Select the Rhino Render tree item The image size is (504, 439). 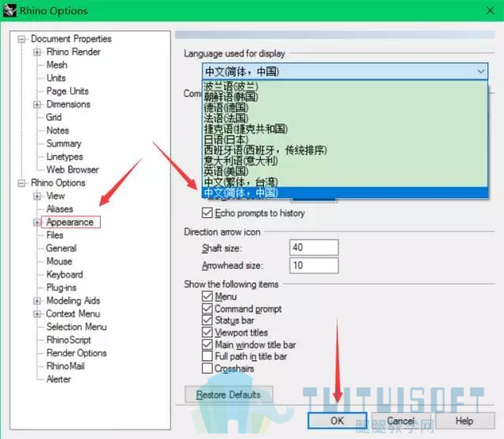[73, 52]
